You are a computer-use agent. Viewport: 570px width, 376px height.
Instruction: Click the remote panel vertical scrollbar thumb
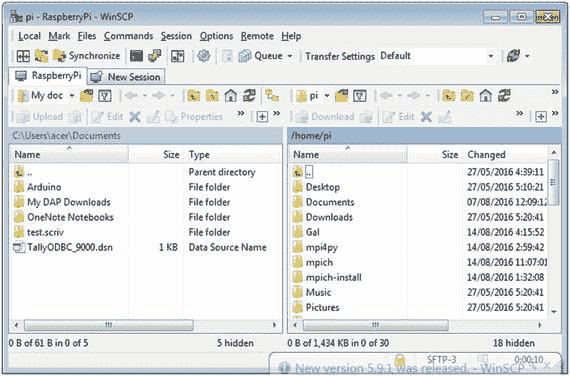click(553, 182)
